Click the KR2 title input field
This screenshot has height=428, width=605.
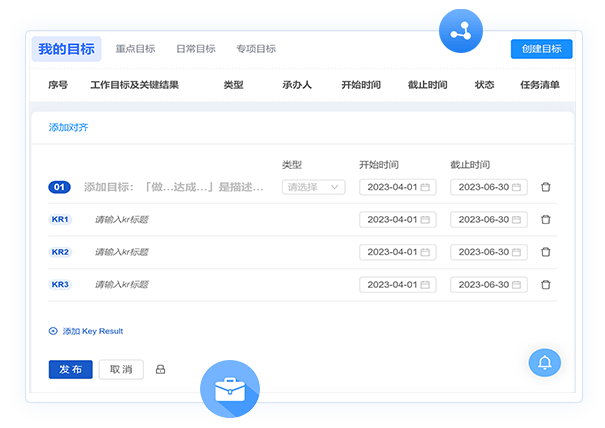click(x=122, y=252)
